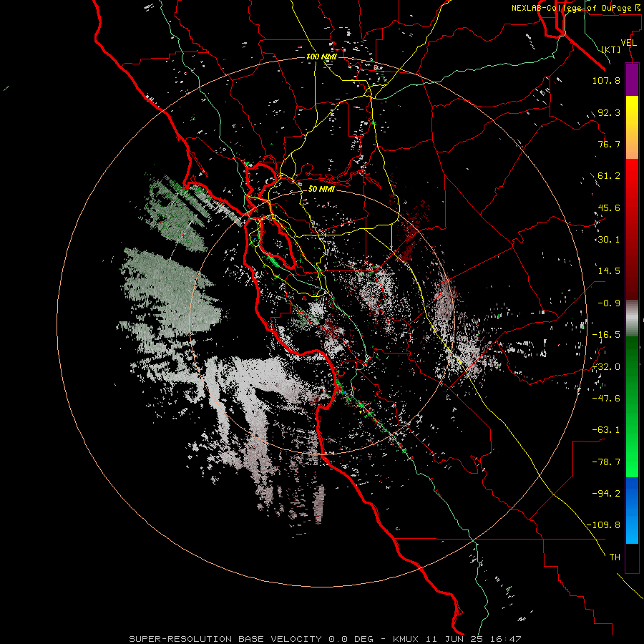Click "SUPER-RESOLUTION BASE VELOCITY" product title
This screenshot has height=644, width=644.
click(225, 639)
